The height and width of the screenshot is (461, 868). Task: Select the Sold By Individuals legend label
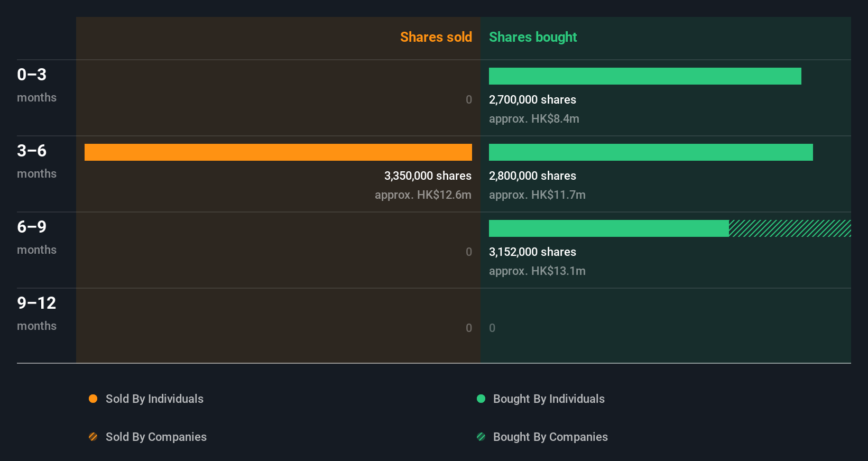point(154,399)
